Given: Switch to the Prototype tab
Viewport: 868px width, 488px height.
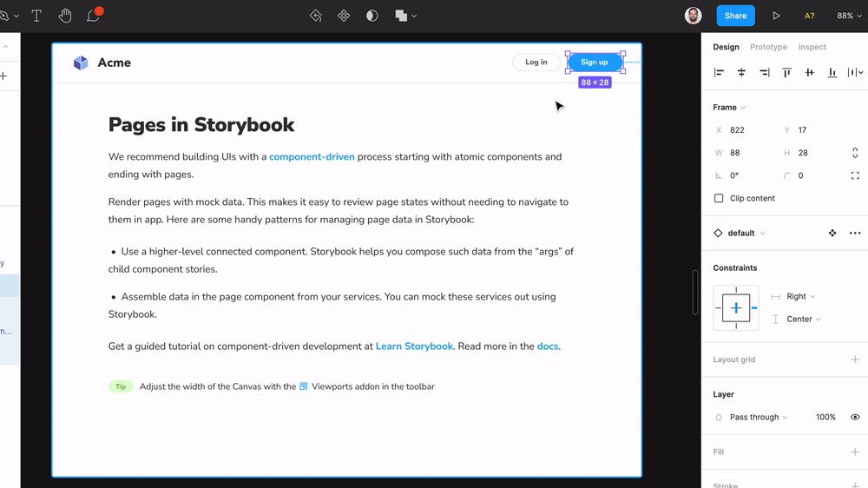Looking at the screenshot, I should (768, 47).
